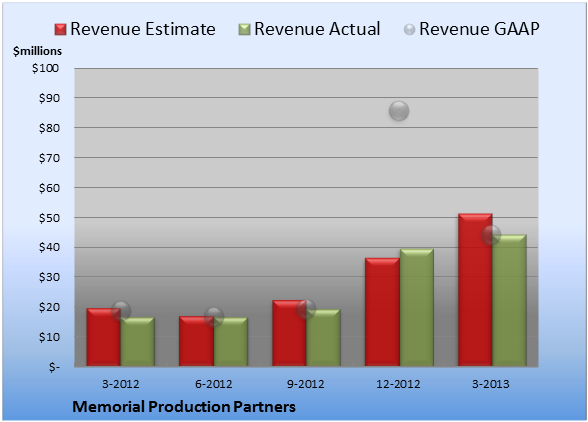Click the '12-2012' x-axis label
The image size is (588, 422).
pos(398,384)
